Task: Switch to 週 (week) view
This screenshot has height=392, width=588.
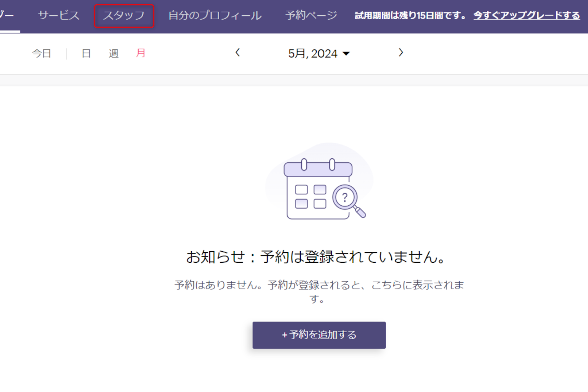Action: click(x=113, y=53)
